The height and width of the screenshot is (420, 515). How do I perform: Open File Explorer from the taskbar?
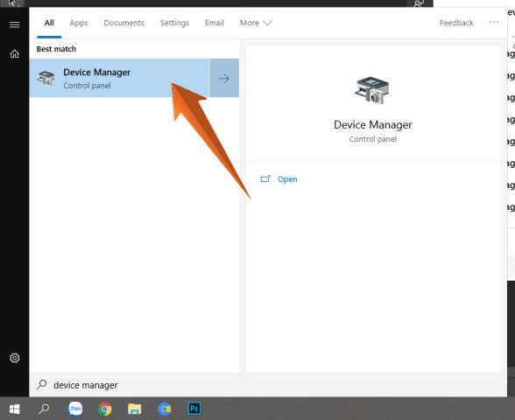click(x=134, y=409)
